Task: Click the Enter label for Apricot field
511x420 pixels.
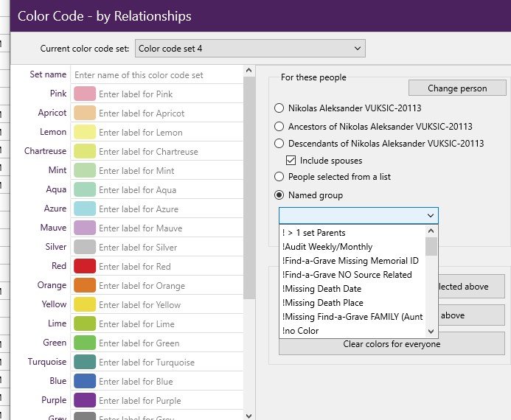Action: (170, 113)
